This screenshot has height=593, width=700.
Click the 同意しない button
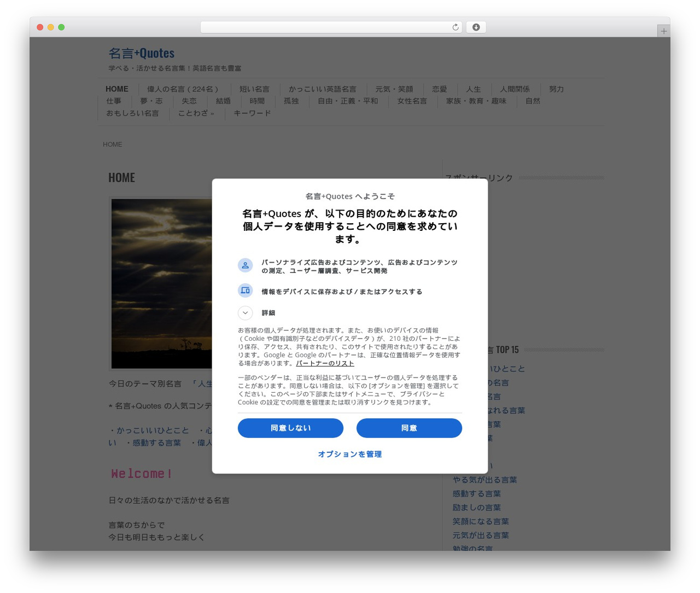(290, 428)
